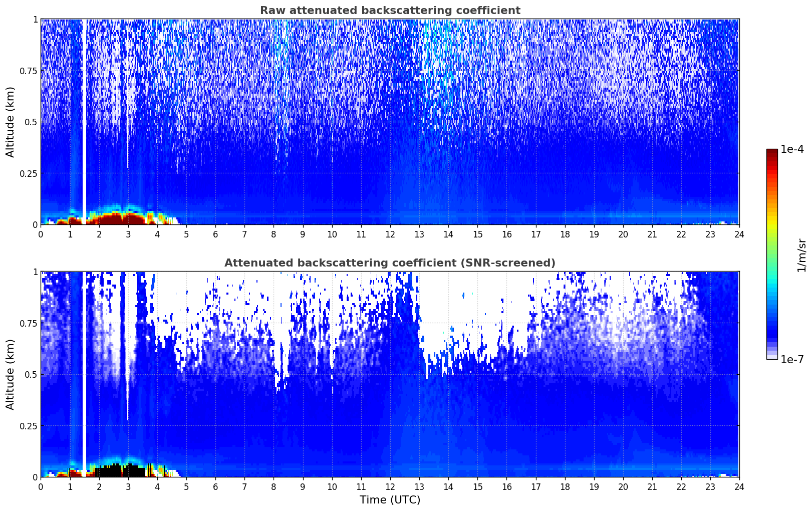Image resolution: width=812 pixels, height=511 pixels.
Task: Click hour 10 tick under the bottom plot
Action: click(x=332, y=486)
